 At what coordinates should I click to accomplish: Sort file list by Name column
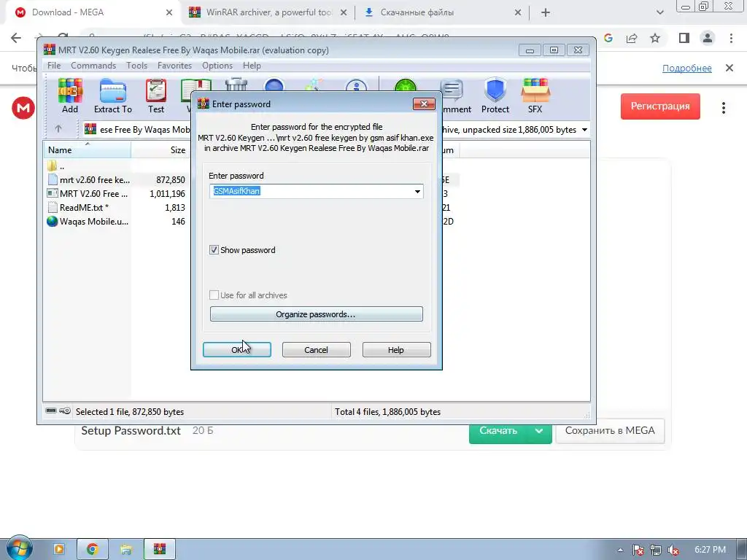(88, 150)
